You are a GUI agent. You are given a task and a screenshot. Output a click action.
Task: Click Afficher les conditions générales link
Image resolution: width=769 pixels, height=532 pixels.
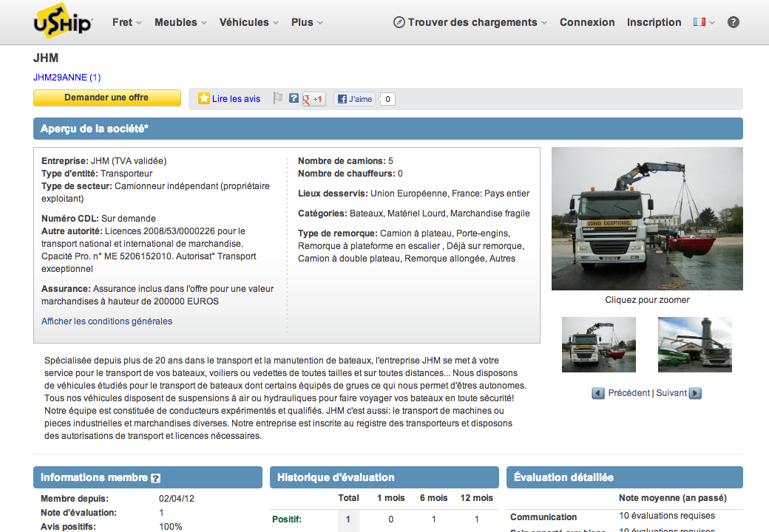(106, 321)
